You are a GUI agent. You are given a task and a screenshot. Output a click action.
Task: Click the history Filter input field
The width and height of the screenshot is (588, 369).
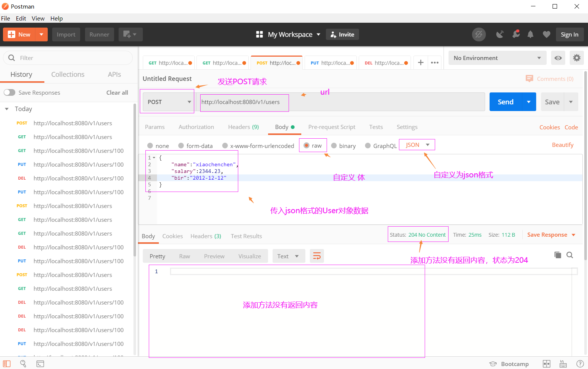tap(68, 58)
